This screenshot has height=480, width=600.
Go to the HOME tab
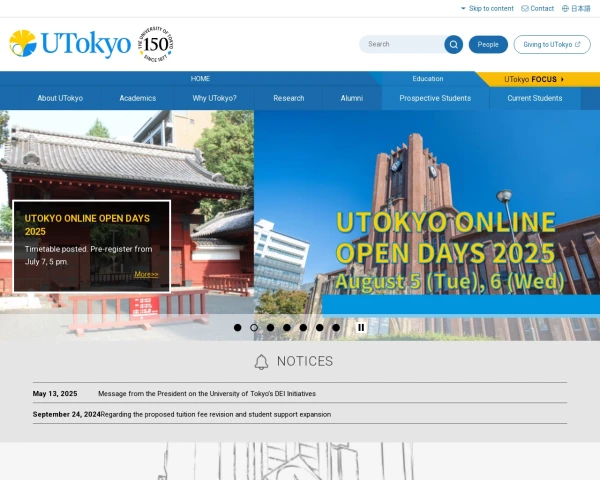tap(200, 79)
